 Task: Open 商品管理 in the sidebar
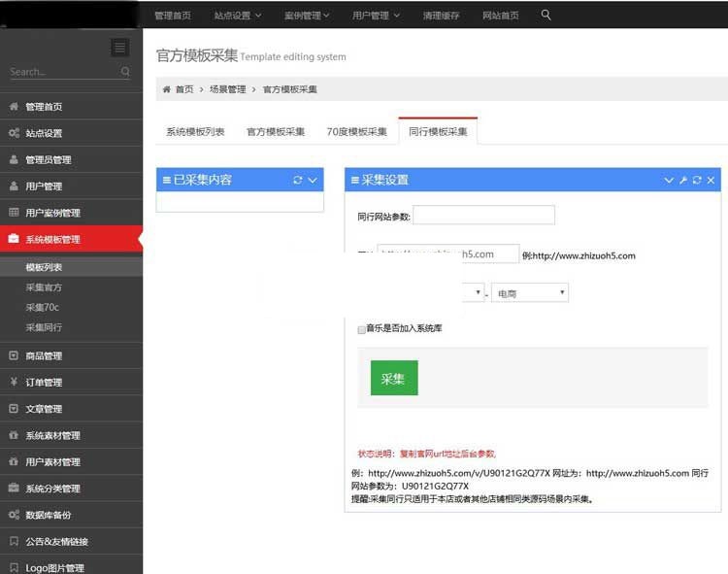(x=44, y=356)
